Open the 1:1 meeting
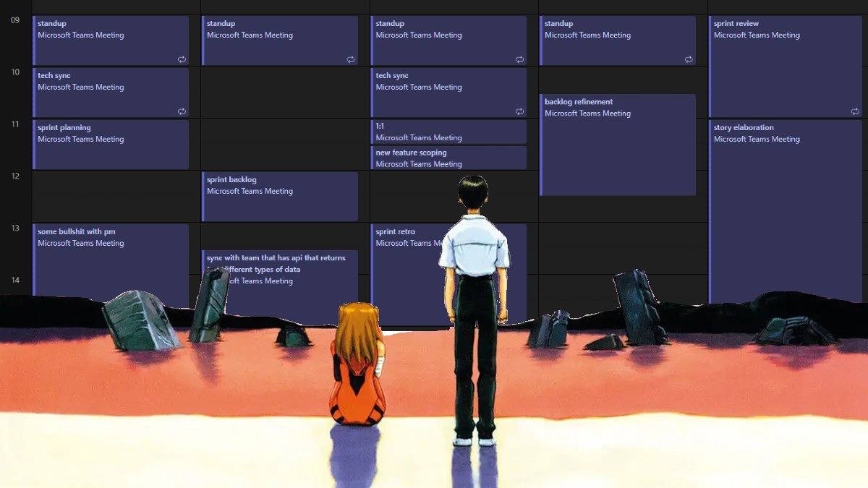The width and height of the screenshot is (868, 488). (448, 132)
